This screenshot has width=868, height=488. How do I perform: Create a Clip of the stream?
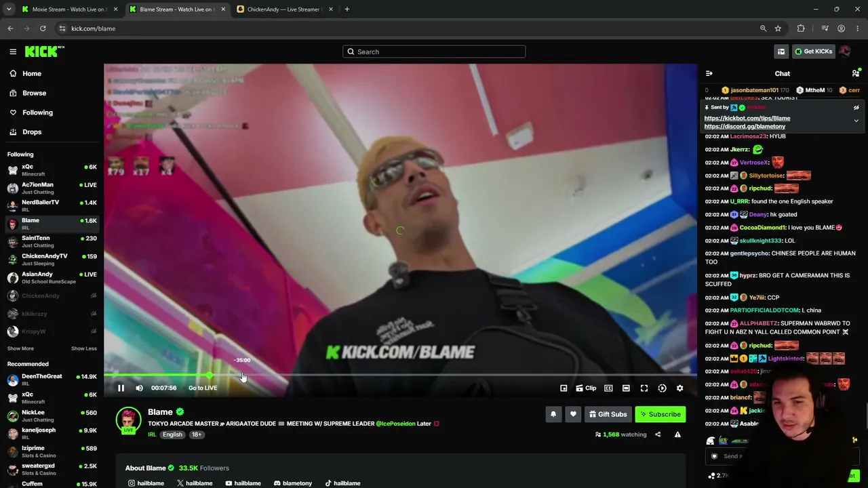click(x=586, y=388)
